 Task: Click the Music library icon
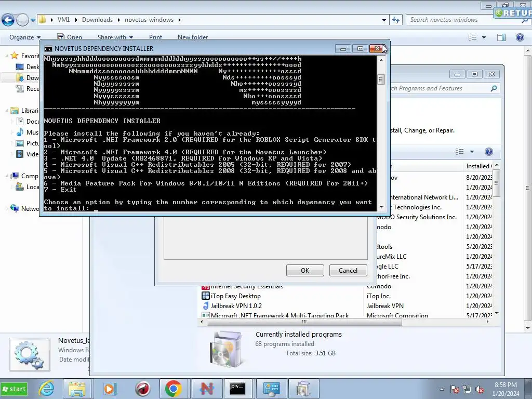(x=20, y=132)
